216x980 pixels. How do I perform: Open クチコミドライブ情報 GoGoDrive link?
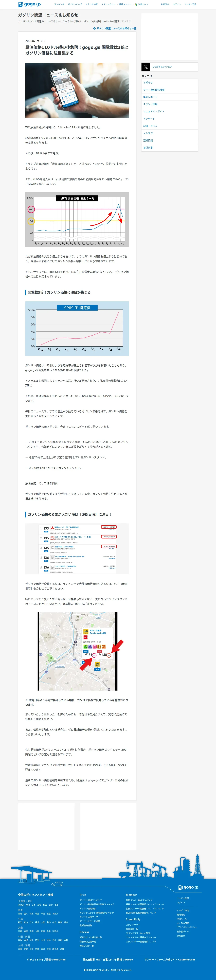[46, 959]
